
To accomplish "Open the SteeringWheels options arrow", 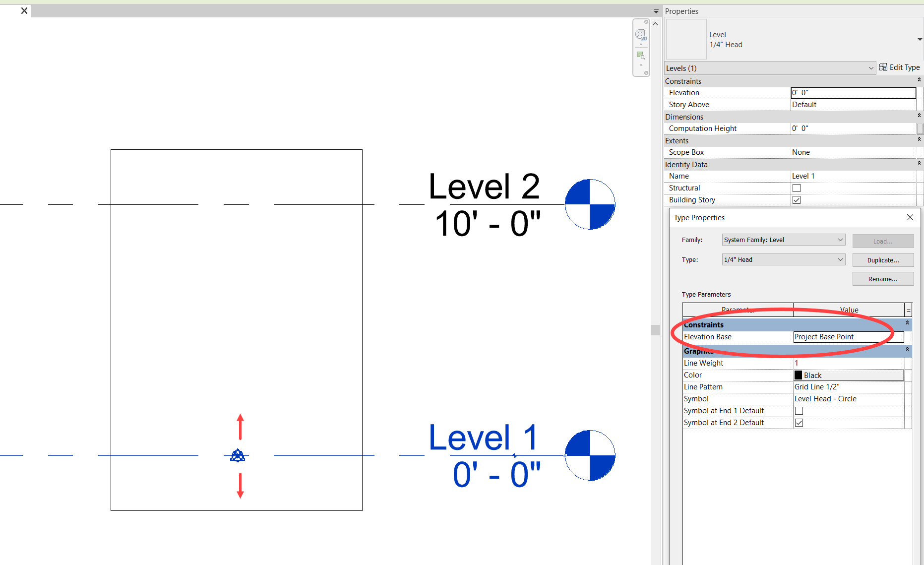I will coord(641,44).
